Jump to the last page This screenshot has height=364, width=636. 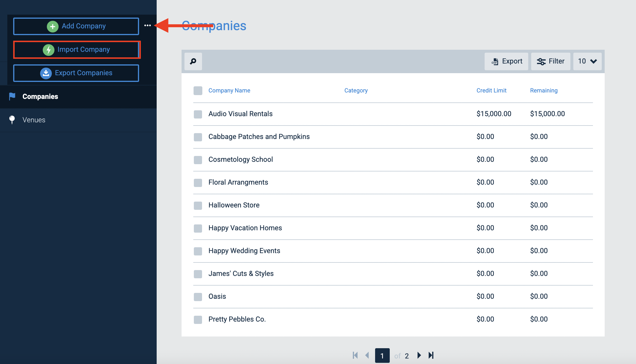coord(431,356)
